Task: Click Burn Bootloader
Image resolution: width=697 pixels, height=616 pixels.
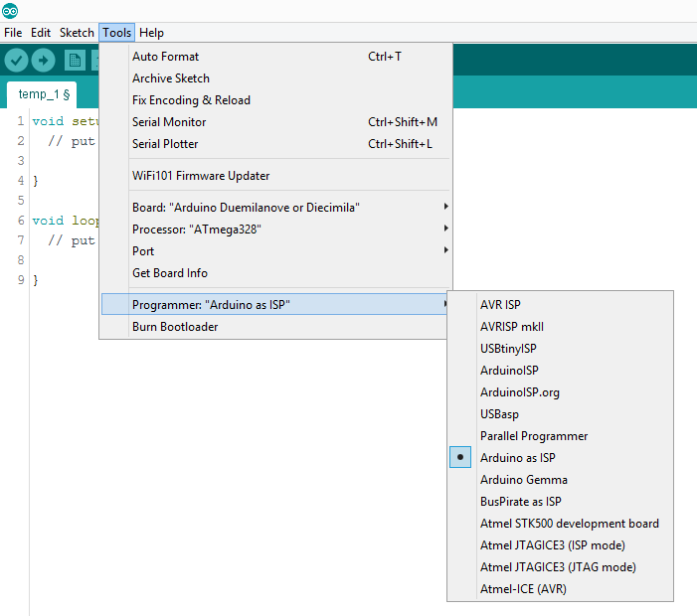Action: (175, 327)
